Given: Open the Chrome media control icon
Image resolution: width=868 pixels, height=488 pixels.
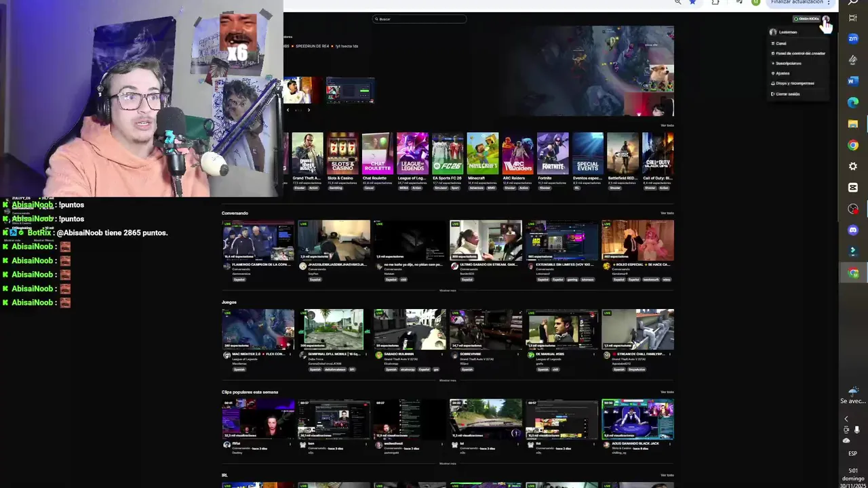Looking at the screenshot, I should 739,2.
